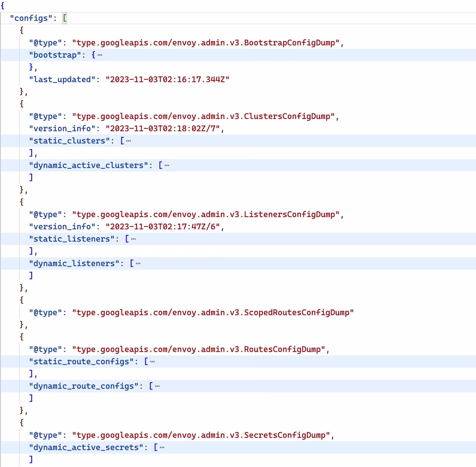
Task: Click the last_updated timestamp value
Action: 168,80
